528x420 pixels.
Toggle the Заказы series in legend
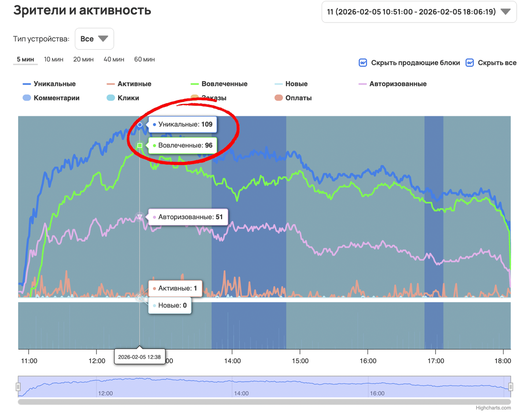[x=214, y=98]
